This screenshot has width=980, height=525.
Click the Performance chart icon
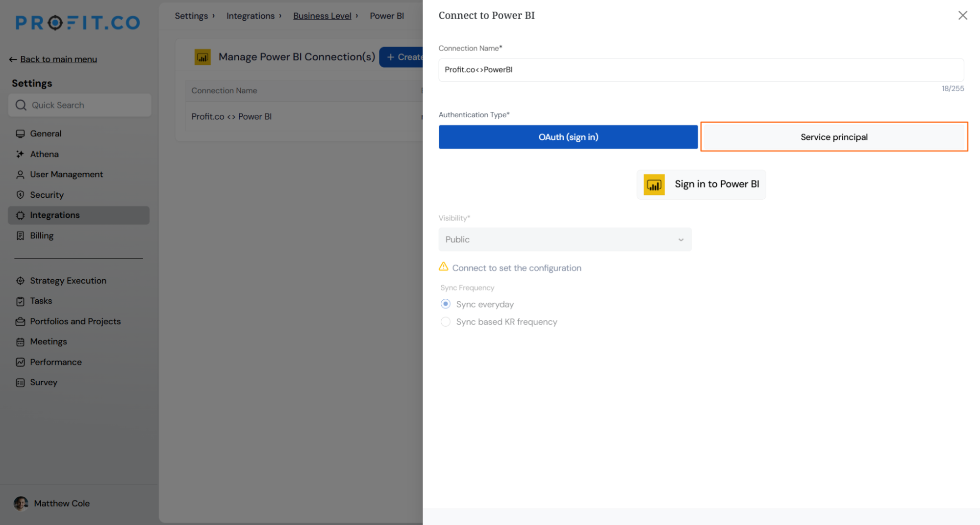click(20, 362)
